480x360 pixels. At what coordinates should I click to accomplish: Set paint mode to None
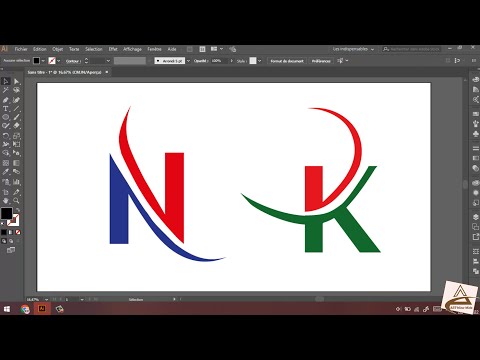18,232
